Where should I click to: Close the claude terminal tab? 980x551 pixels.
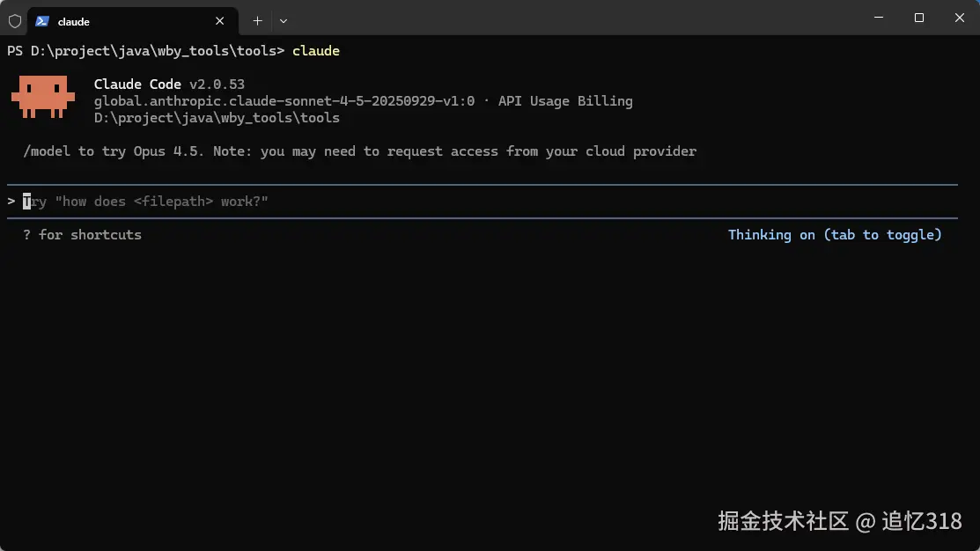(x=220, y=20)
